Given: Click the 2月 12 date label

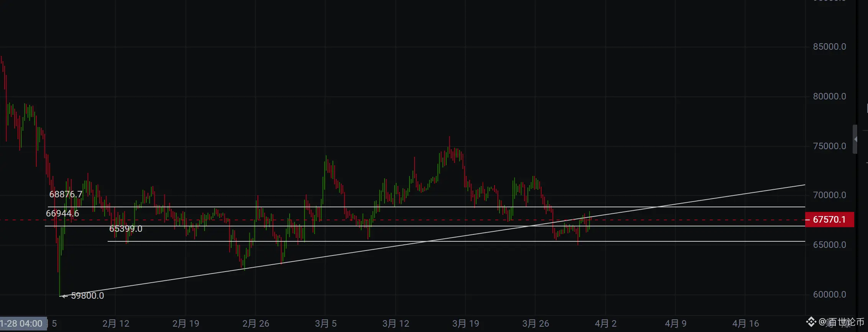Looking at the screenshot, I should pyautogui.click(x=116, y=324).
